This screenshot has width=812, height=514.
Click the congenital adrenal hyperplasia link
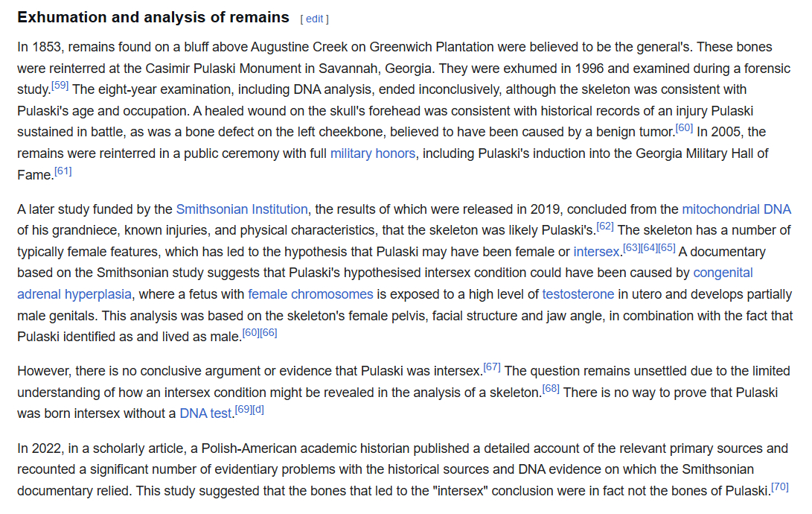coord(723,273)
